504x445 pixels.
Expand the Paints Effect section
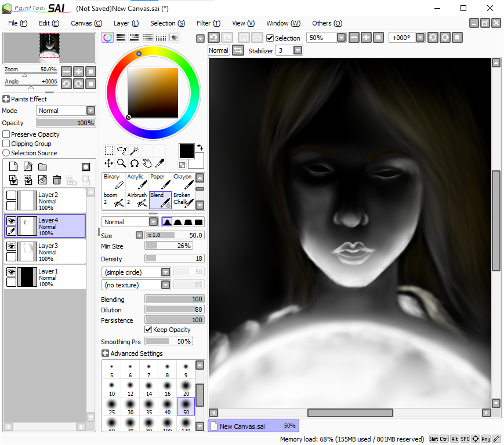click(x=6, y=99)
